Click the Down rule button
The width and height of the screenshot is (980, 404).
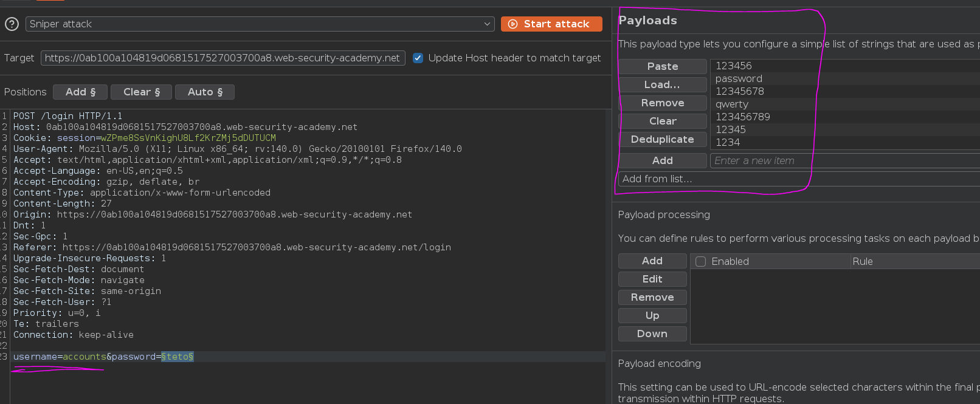tap(652, 334)
